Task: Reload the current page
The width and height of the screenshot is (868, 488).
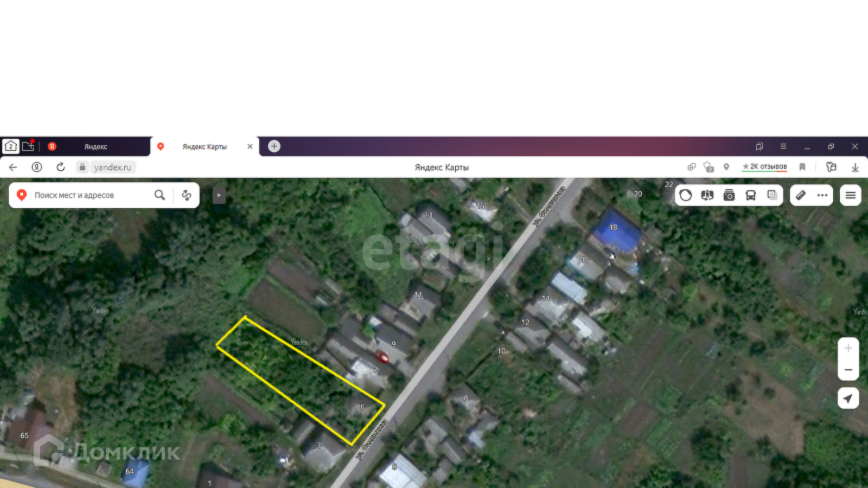Action: (x=61, y=167)
